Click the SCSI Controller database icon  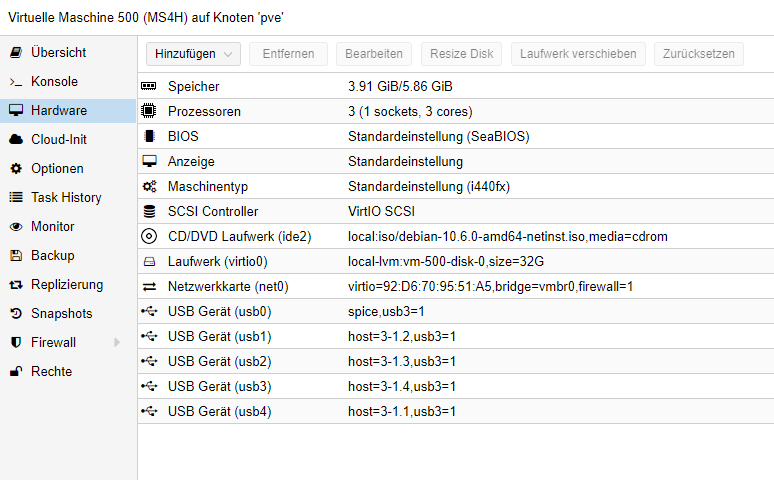pos(149,212)
